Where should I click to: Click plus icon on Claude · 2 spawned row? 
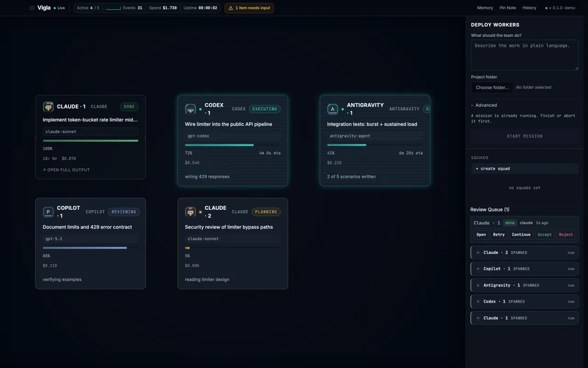pos(478,253)
